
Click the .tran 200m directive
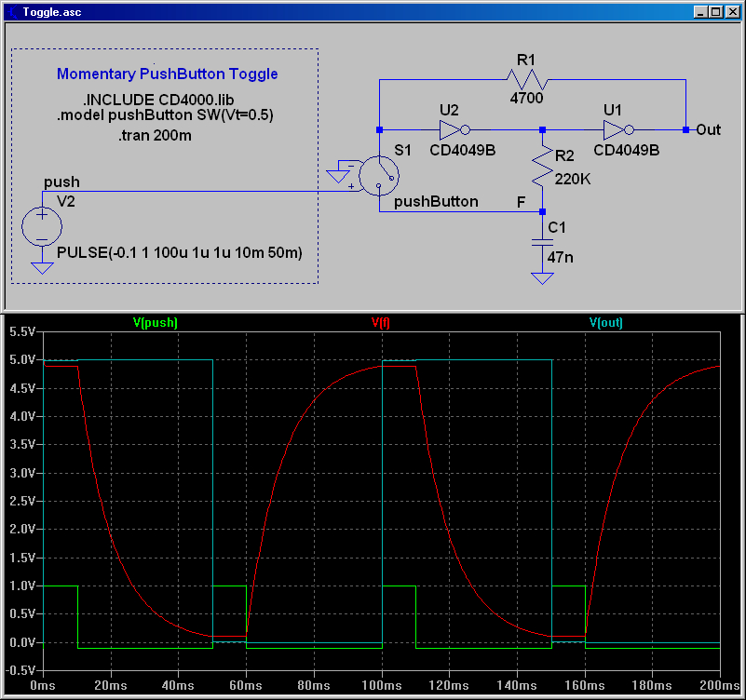[155, 136]
